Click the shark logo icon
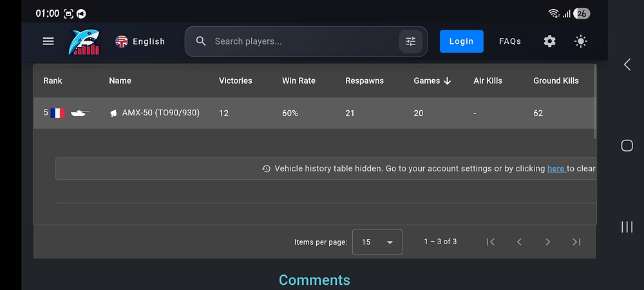This screenshot has width=644, height=290. pos(84,42)
